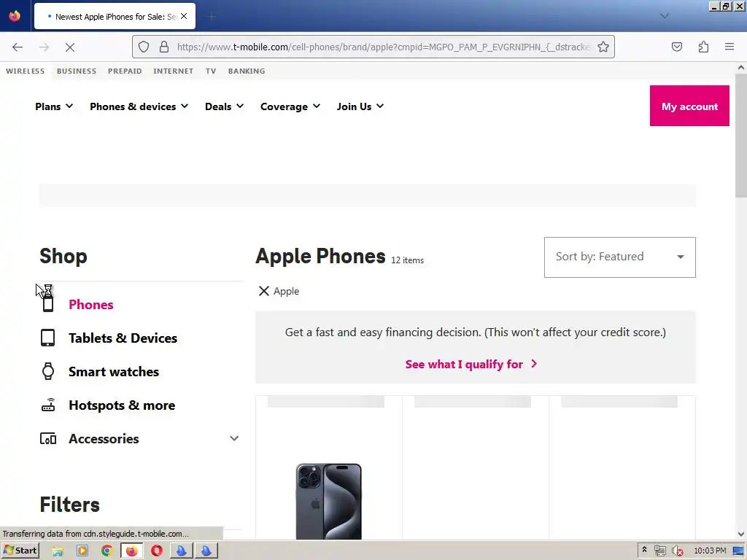
Task: Select Smart watches category
Action: (x=114, y=372)
